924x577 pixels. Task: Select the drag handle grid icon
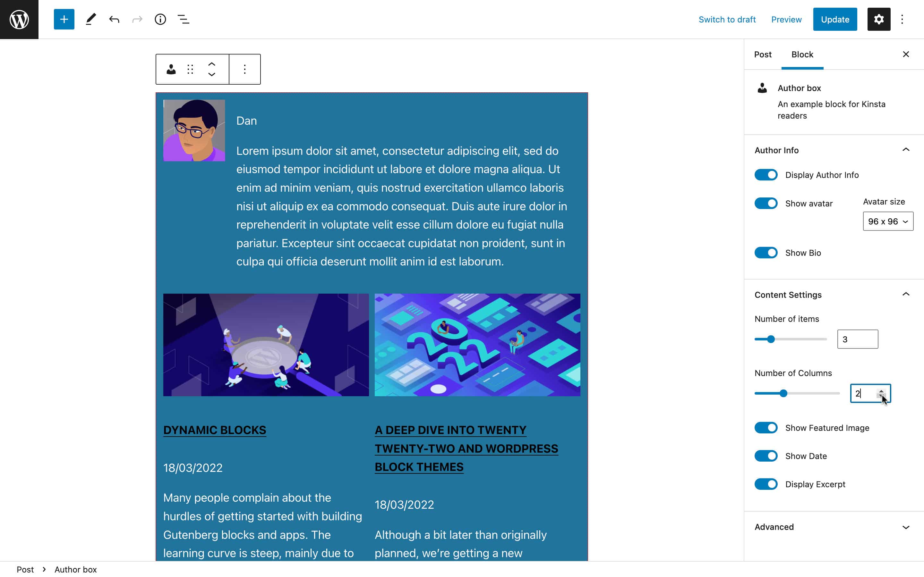(x=190, y=69)
